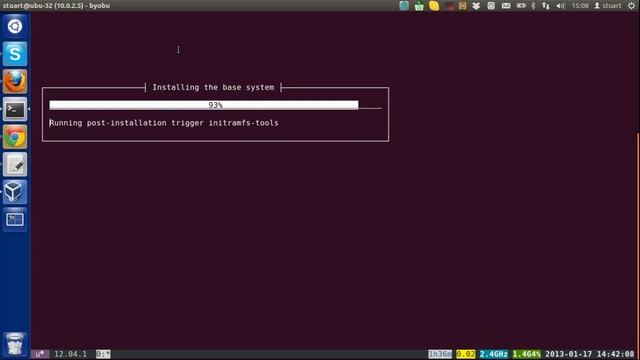Click the green basket tray indicator
Viewport: 640px width, 360px height.
tap(419, 6)
